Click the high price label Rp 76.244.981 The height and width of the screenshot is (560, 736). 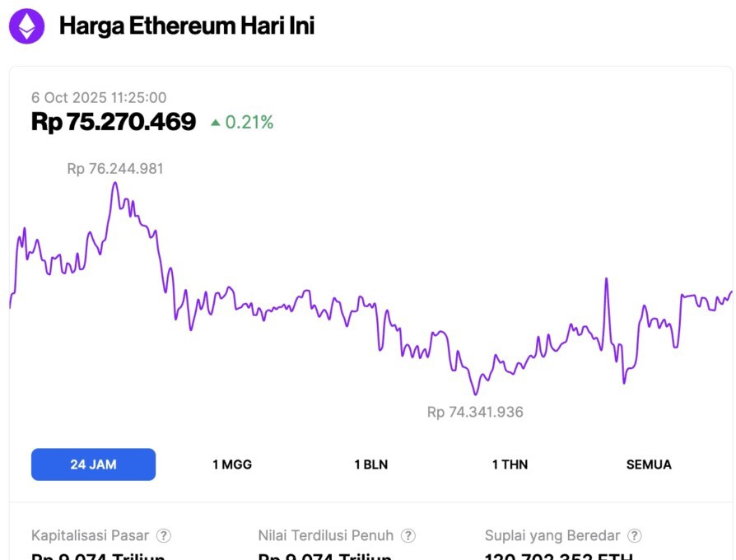click(115, 169)
